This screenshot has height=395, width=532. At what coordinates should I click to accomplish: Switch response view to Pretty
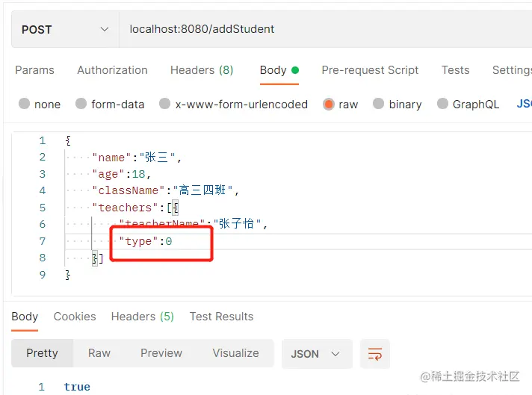tap(42, 353)
